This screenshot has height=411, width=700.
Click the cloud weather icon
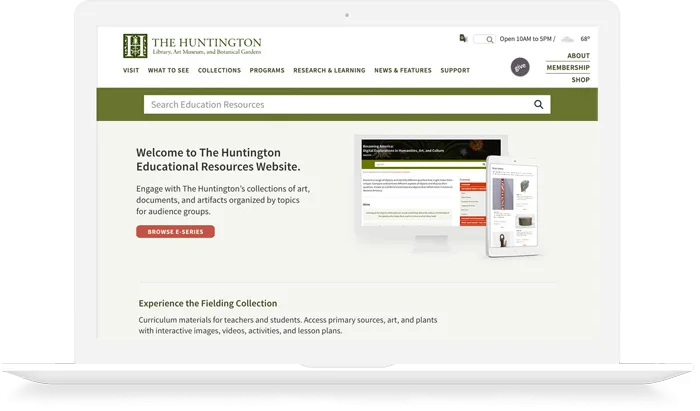[567, 39]
